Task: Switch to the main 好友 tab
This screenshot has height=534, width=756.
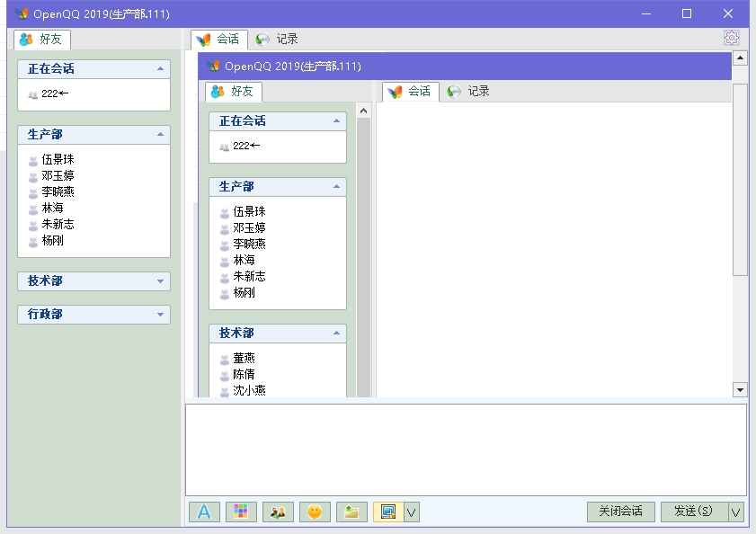Action: point(42,39)
